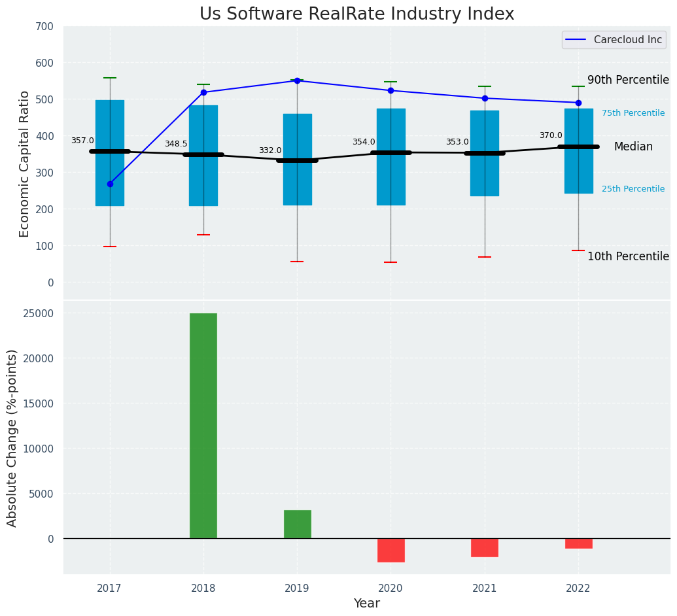Viewport: 677px width, 616px height.
Task: Click the Economic Capital Ratio axis label
Action: (25, 163)
